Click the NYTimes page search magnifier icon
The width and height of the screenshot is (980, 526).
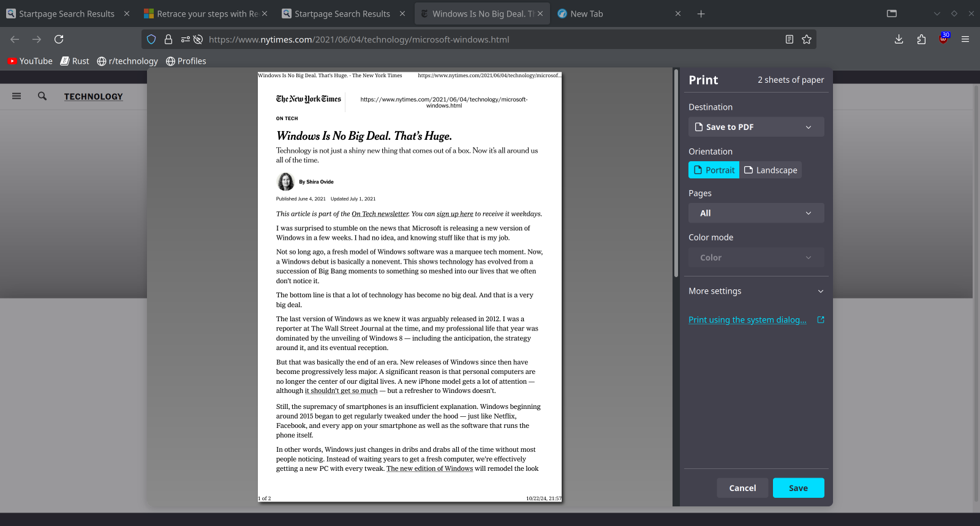[x=42, y=96]
